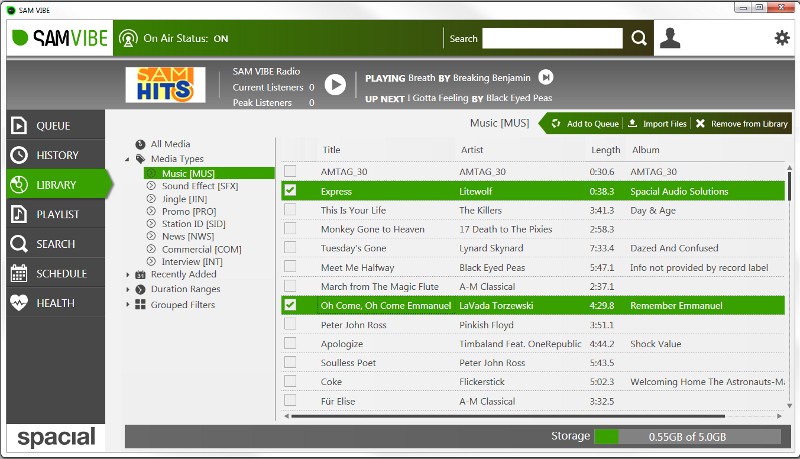This screenshot has width=800, height=459.
Task: Click the Health heartbeat icon
Action: [x=19, y=303]
